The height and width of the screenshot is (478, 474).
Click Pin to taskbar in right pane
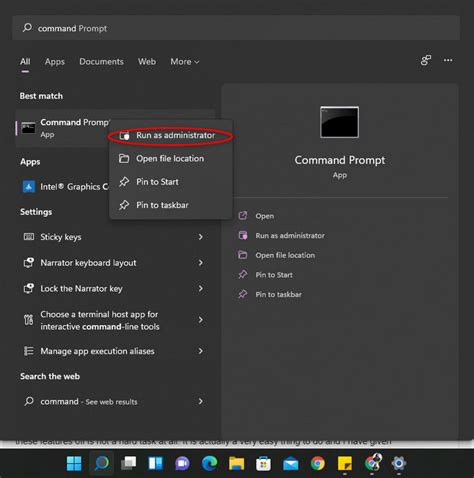pyautogui.click(x=278, y=294)
